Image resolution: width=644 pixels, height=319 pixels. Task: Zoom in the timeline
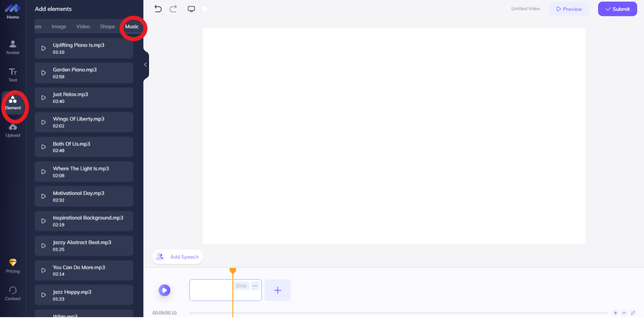[616, 313]
